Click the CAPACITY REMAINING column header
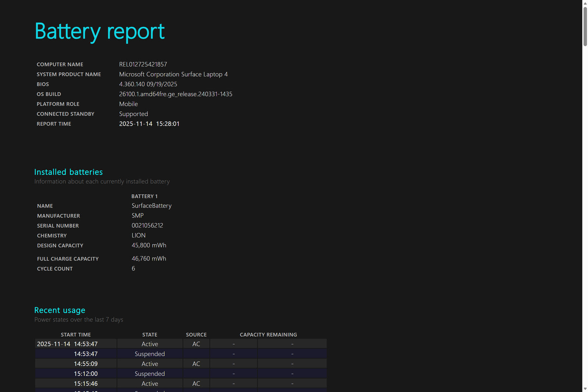The image size is (588, 392). coord(268,335)
